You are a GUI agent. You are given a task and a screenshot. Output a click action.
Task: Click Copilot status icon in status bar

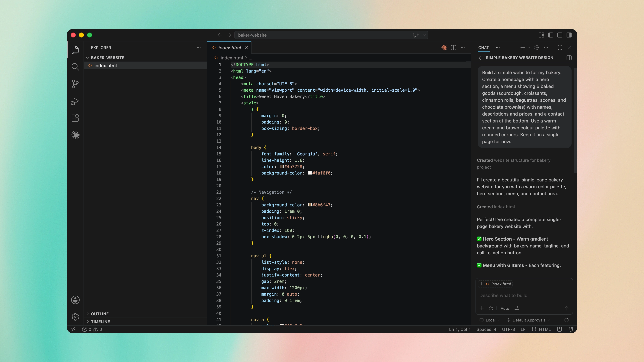pyautogui.click(x=559, y=329)
